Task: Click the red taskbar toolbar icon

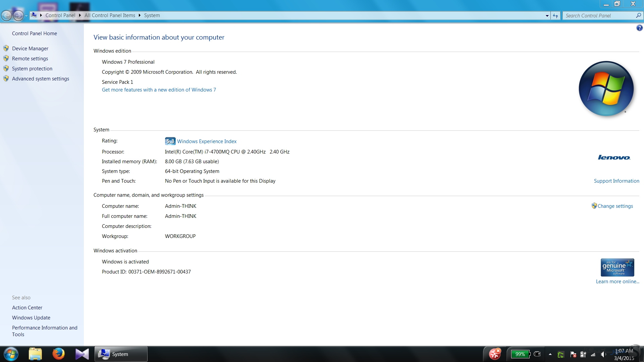Action: pos(495,354)
